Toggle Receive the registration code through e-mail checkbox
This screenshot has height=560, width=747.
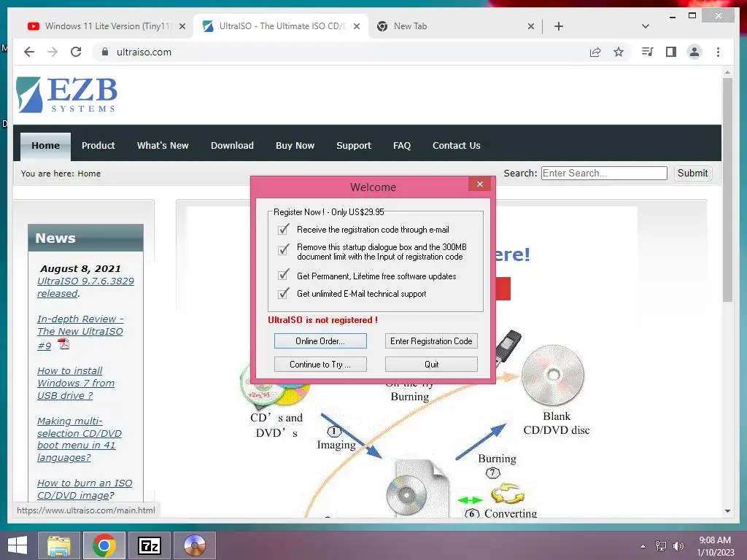click(284, 230)
